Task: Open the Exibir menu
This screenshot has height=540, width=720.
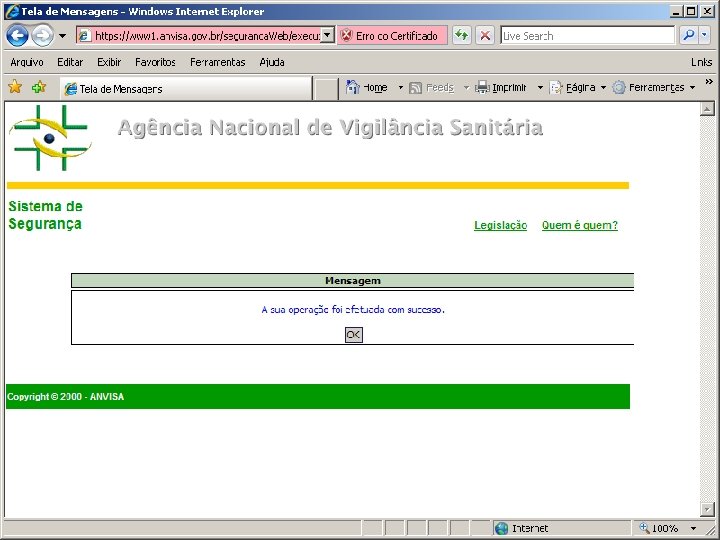Action: point(109,62)
